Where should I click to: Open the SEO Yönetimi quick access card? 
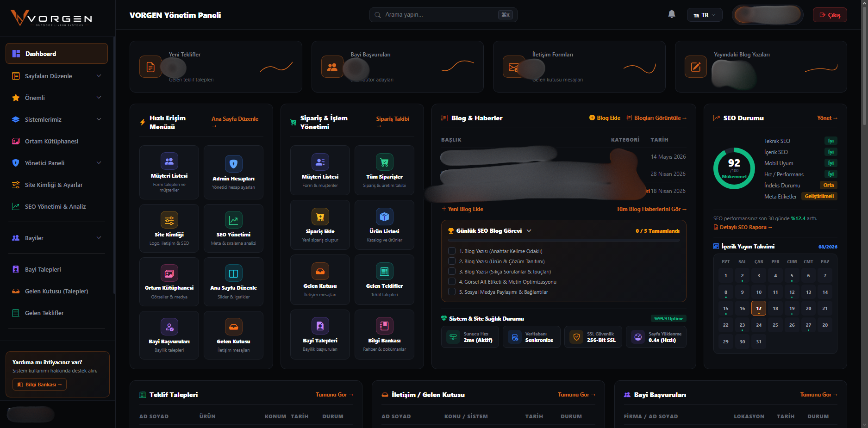233,228
